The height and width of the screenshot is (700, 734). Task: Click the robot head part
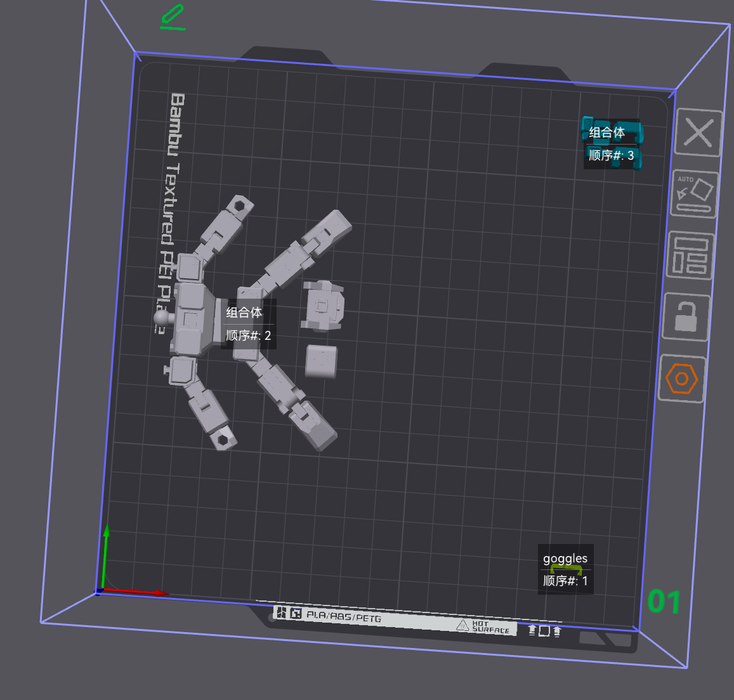pos(322,306)
